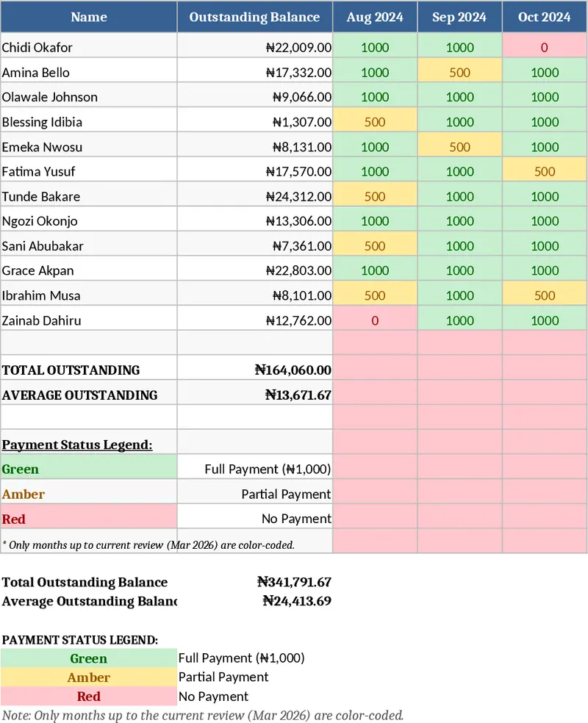The image size is (588, 723).
Task: Select Amina Bello's amber 500 cell under Sep 2024
Action: 459,71
